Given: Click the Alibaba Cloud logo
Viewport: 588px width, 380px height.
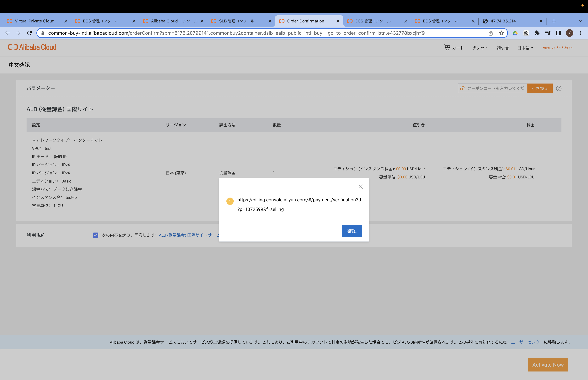Looking at the screenshot, I should [32, 47].
